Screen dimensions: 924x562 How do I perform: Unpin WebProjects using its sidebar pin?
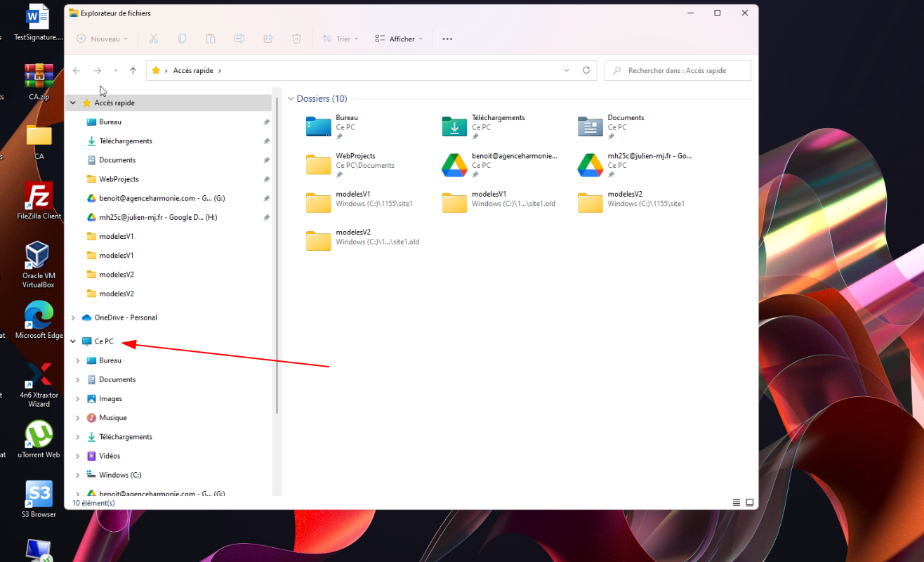(x=266, y=179)
